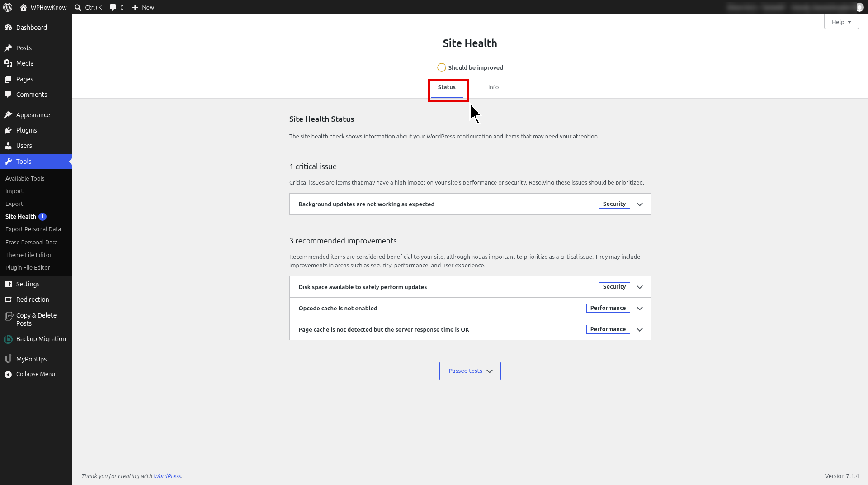Image resolution: width=868 pixels, height=485 pixels.
Task: Click the Should be improved status circle
Action: [442, 67]
